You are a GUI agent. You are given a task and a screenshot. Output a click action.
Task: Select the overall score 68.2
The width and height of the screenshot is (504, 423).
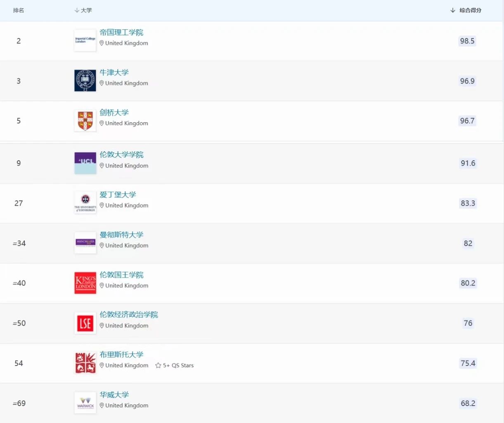(468, 403)
